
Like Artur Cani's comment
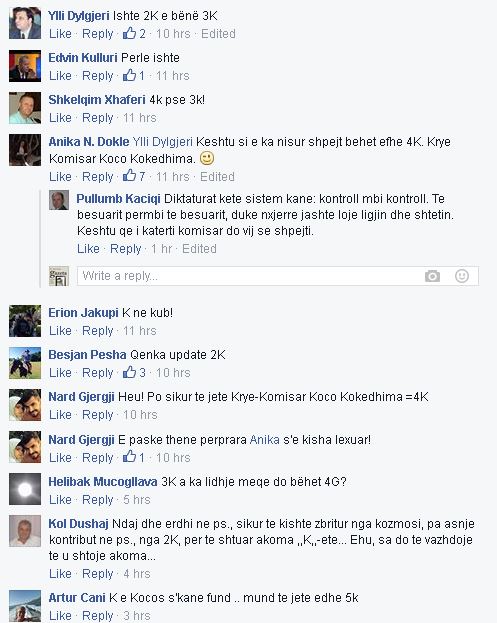click(60, 615)
